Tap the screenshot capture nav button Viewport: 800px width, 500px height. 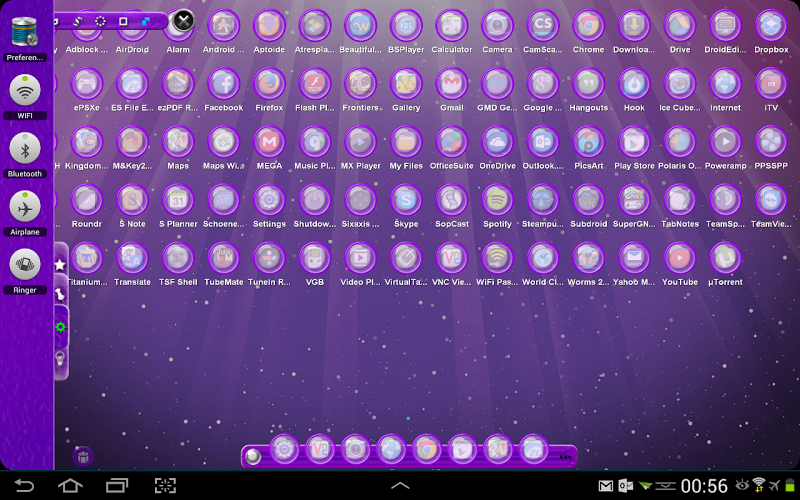[x=165, y=485]
